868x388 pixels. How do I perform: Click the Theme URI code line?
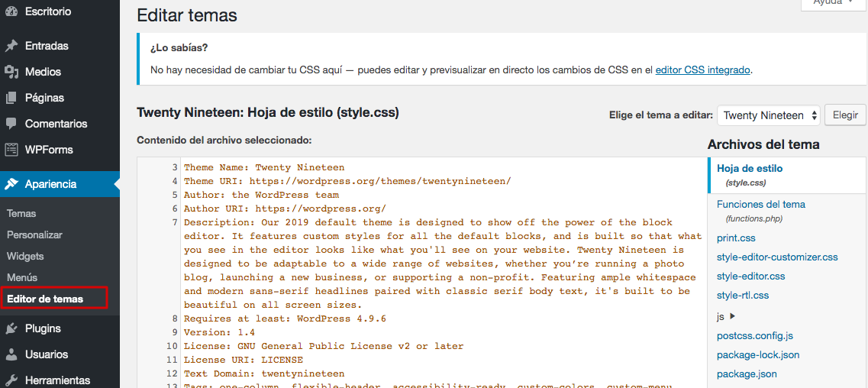(347, 181)
